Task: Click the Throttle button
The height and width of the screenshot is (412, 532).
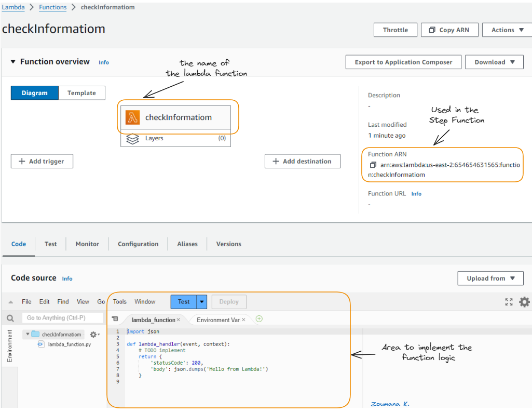Action: point(395,30)
